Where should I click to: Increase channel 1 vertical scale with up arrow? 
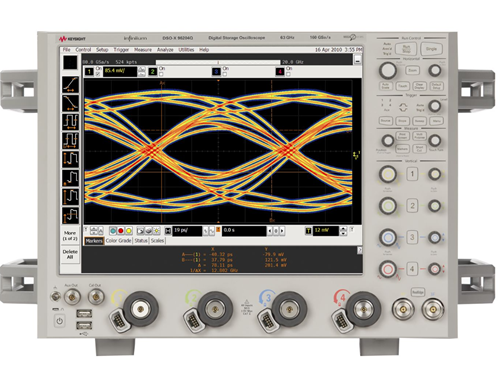[x=142, y=69]
